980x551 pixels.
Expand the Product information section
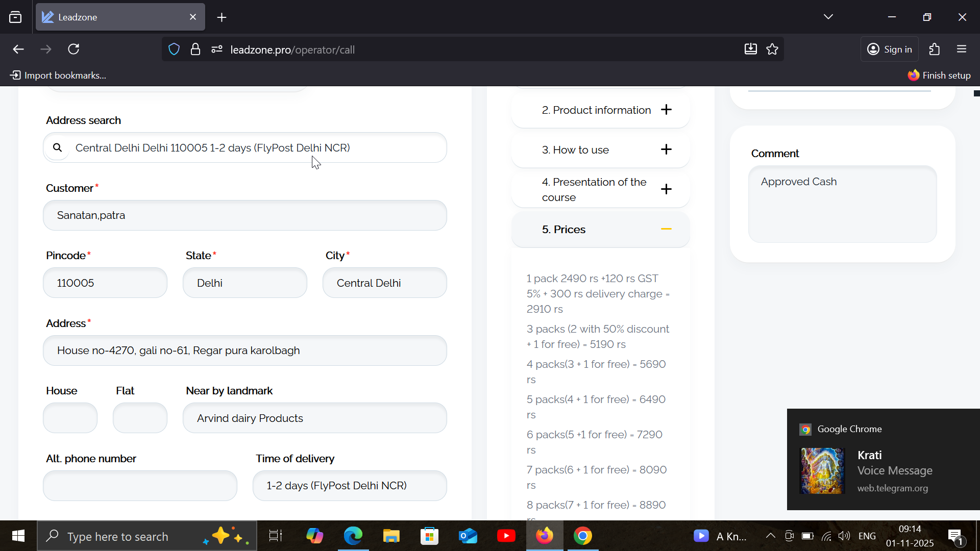tap(666, 110)
